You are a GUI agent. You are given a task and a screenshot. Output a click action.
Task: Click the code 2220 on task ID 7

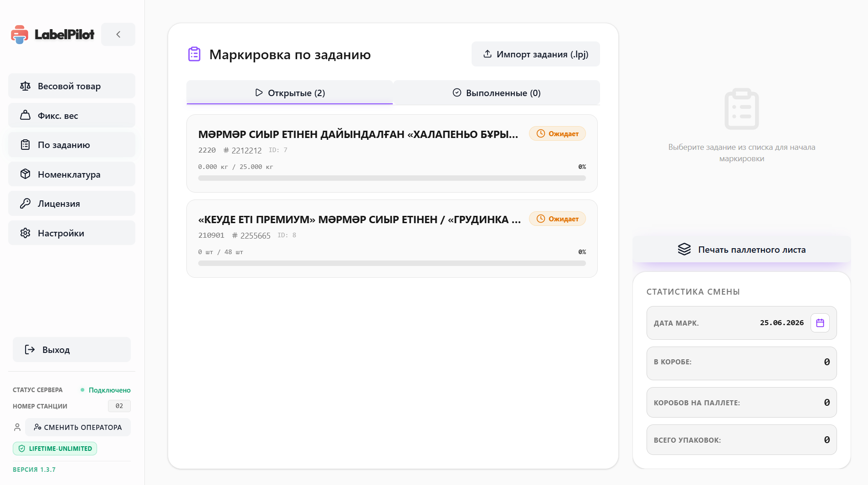[207, 150]
